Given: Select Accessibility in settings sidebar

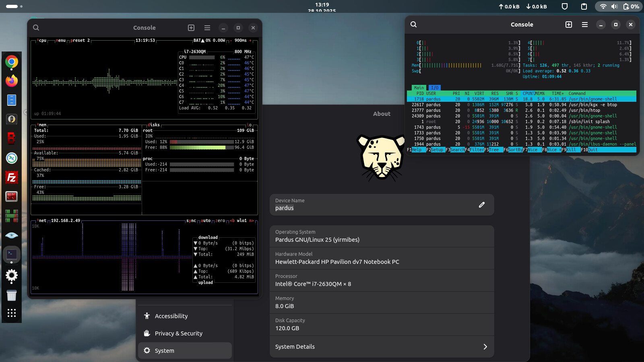Looking at the screenshot, I should click(171, 316).
